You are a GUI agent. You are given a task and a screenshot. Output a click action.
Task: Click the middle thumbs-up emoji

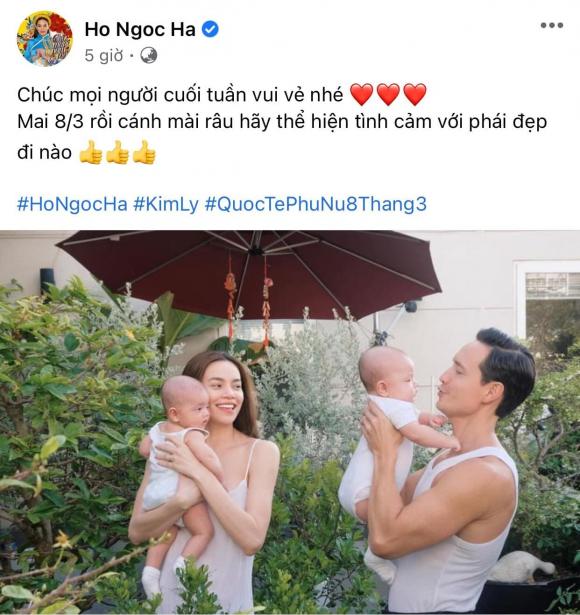point(117,152)
